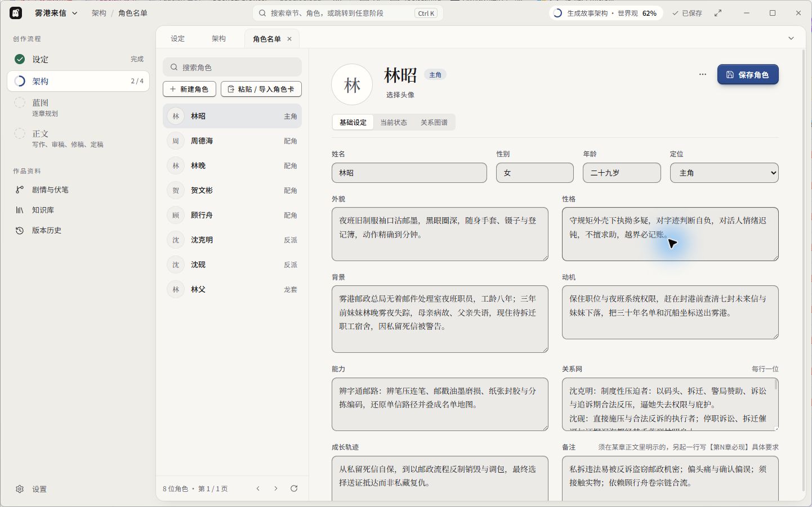Click the 性格 text area
The width and height of the screenshot is (812, 507).
coord(670,234)
